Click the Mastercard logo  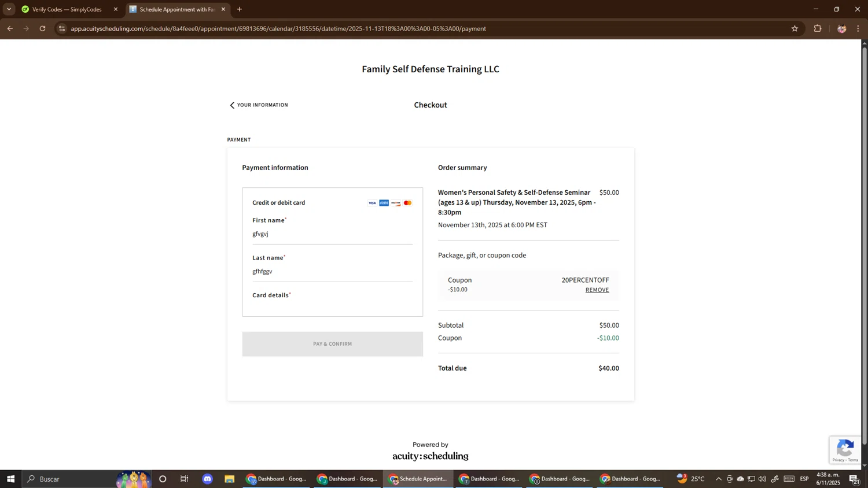coord(407,203)
